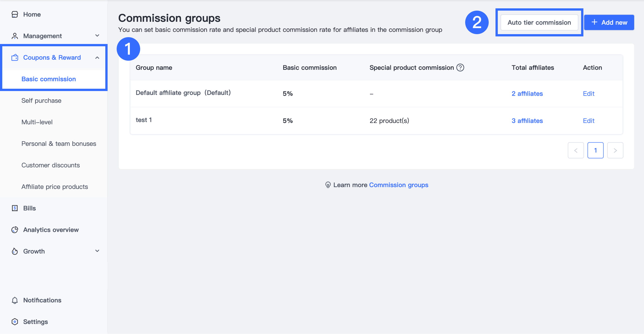Screen dimensions: 644x334
Task: Select Personal & team bonuses
Action: tap(59, 144)
